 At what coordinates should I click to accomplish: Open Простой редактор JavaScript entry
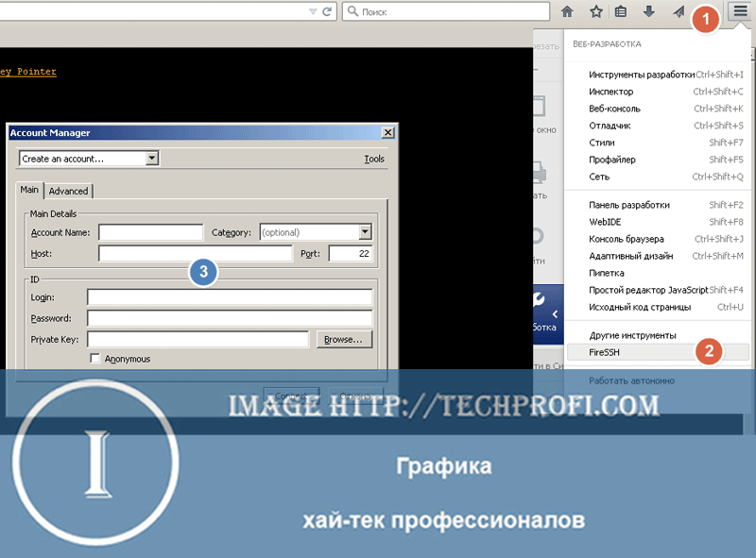pyautogui.click(x=658, y=290)
